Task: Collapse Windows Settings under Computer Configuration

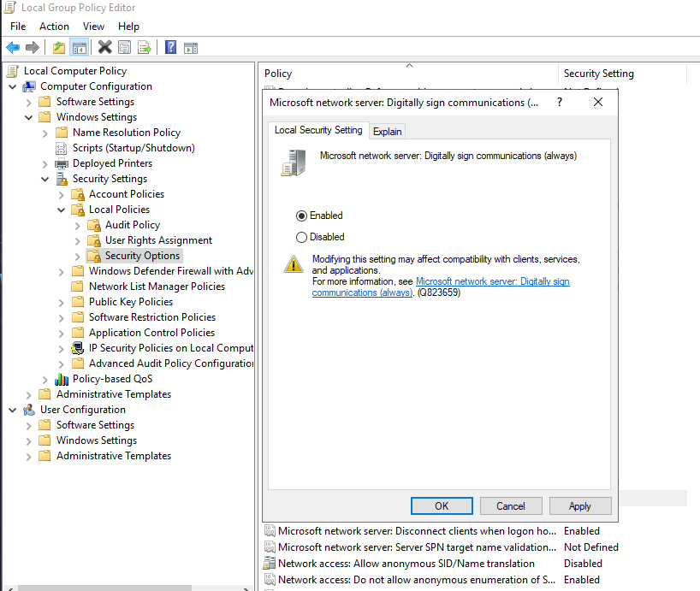Action: point(28,118)
